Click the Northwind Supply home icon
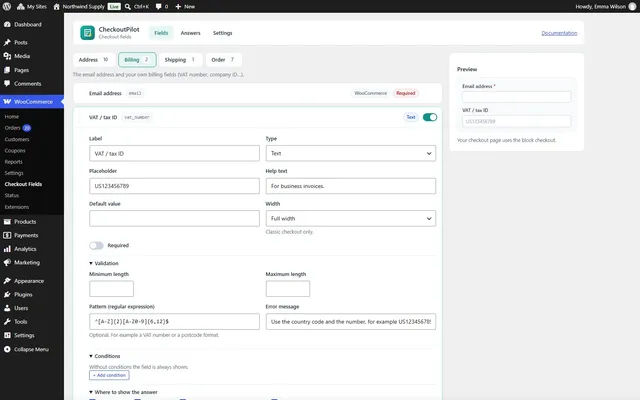 click(56, 7)
